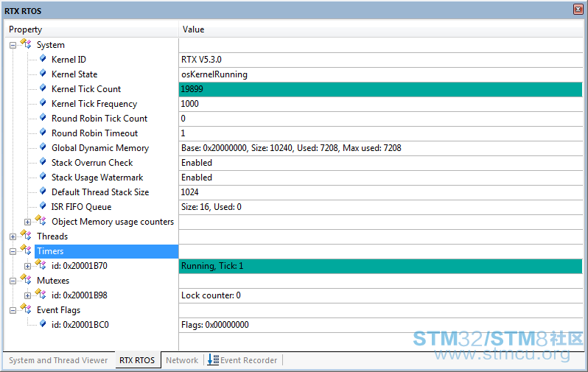Image resolution: width=588 pixels, height=372 pixels.
Task: Select the Event Flags tree label
Action: [58, 311]
